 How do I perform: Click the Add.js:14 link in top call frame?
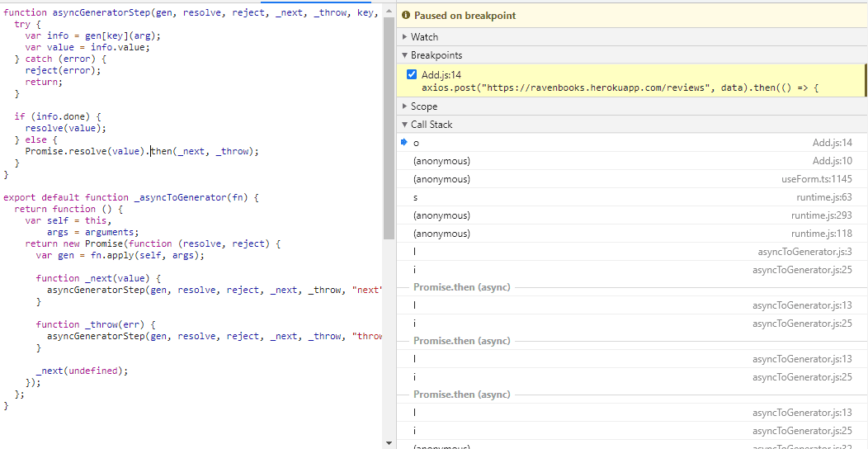tap(832, 143)
